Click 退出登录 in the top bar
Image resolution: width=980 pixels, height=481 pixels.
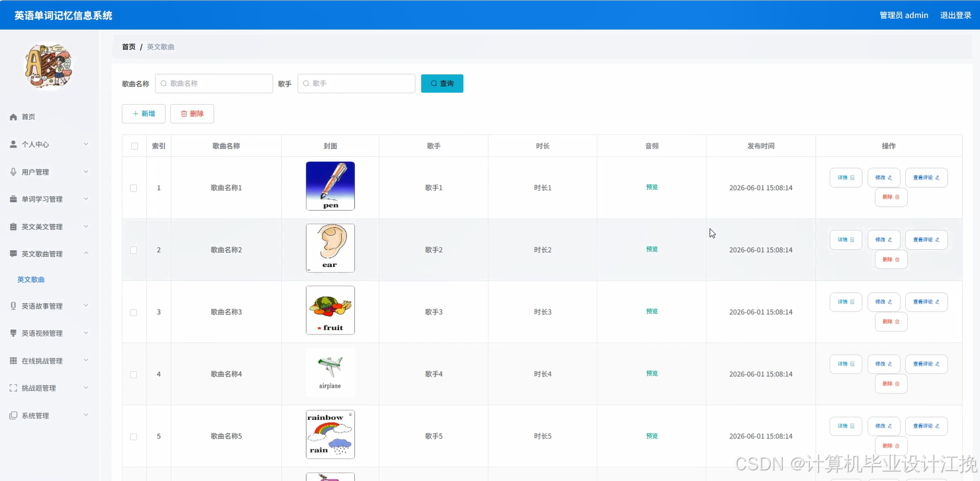click(955, 15)
